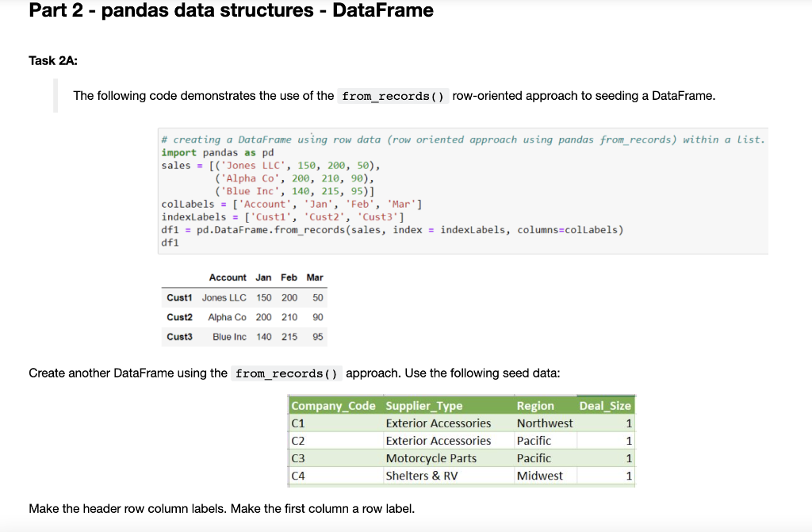Click the 'Mar' column header in the output table
The image size is (812, 532).
coord(314,277)
